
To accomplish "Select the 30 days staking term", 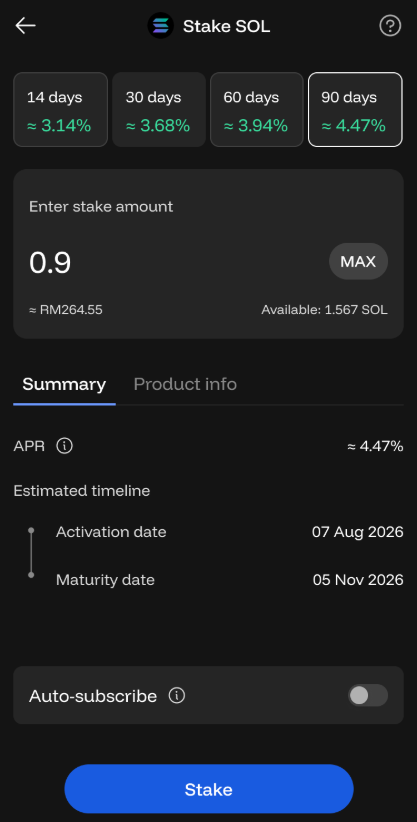I will point(159,110).
